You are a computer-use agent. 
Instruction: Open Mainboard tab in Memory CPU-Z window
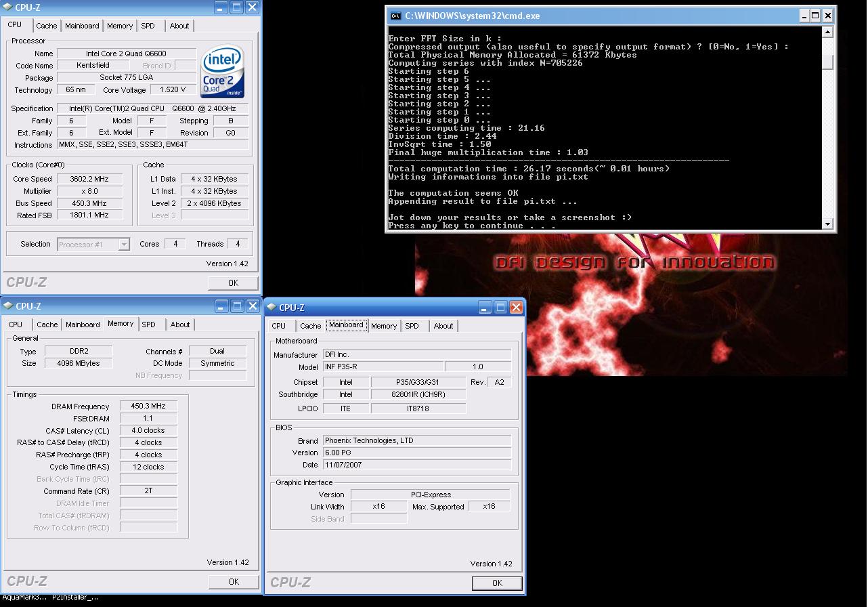click(x=83, y=325)
